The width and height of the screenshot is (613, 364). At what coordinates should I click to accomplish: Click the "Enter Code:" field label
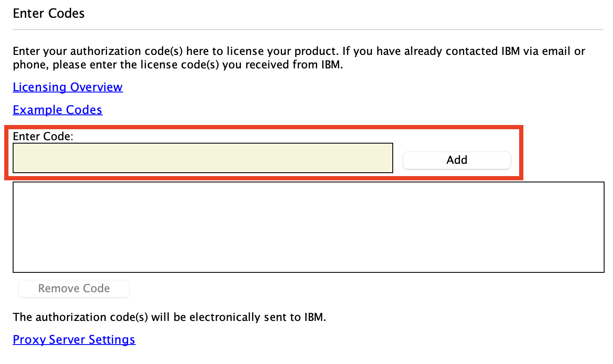click(43, 136)
